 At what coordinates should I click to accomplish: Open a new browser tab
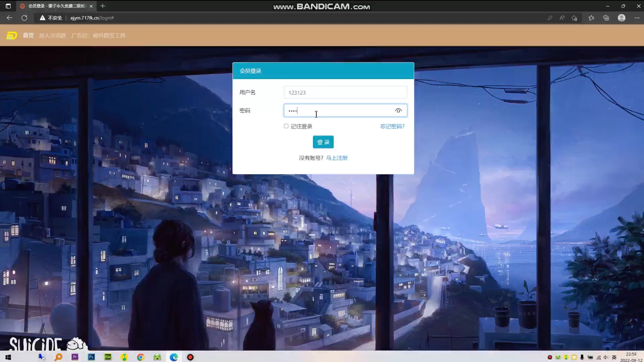point(103,6)
